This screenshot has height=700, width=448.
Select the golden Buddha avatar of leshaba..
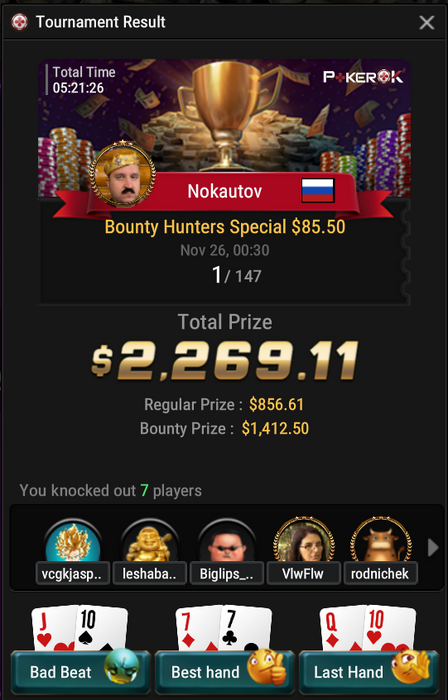[x=150, y=542]
